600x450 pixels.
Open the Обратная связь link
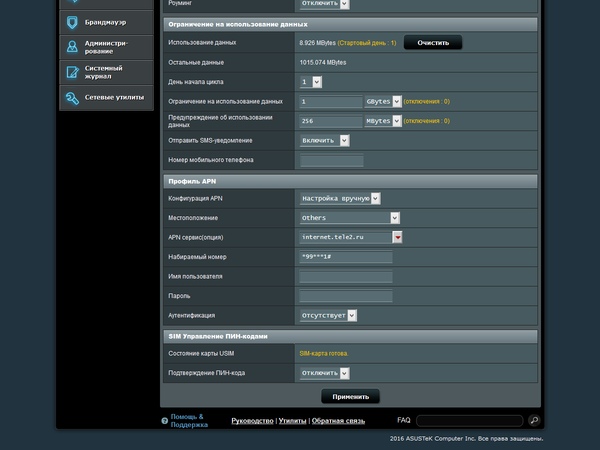[x=338, y=421]
